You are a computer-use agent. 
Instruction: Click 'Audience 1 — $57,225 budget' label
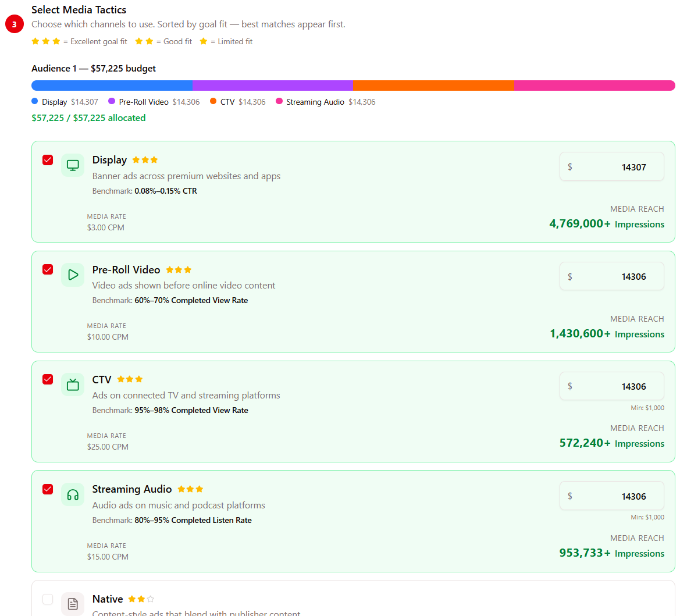94,69
